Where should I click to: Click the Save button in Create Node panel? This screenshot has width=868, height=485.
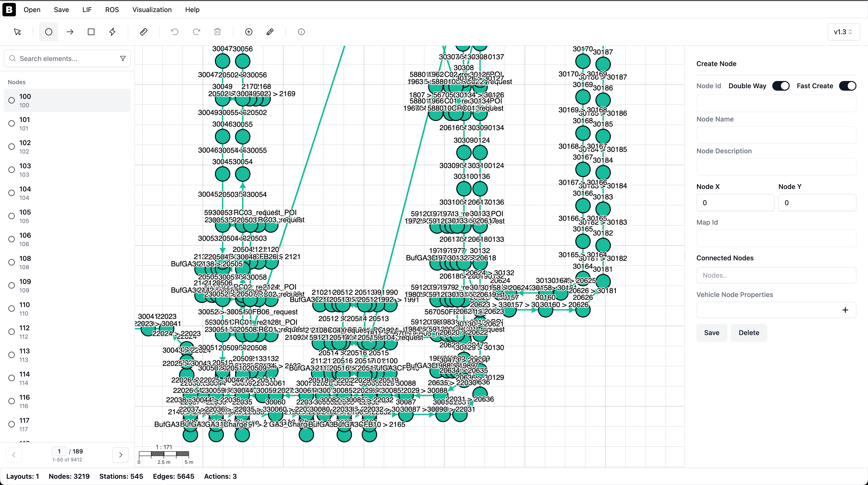712,332
